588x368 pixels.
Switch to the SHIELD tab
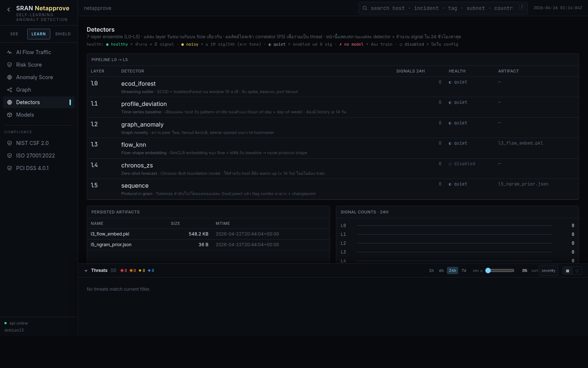tap(63, 34)
